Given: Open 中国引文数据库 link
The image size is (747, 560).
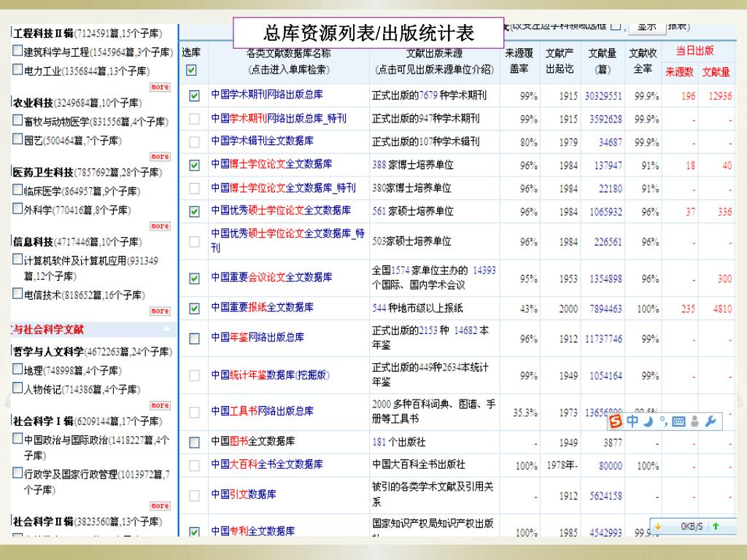Looking at the screenshot, I should coord(244,495).
